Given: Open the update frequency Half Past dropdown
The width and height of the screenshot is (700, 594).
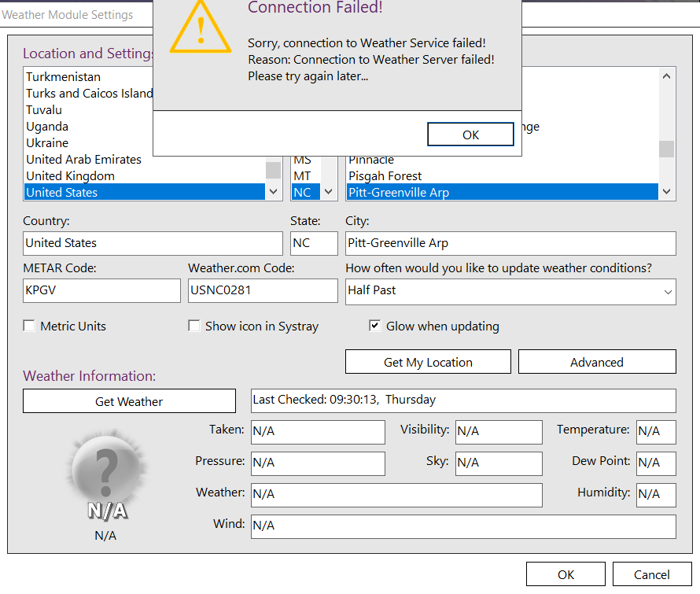Looking at the screenshot, I should click(x=510, y=291).
